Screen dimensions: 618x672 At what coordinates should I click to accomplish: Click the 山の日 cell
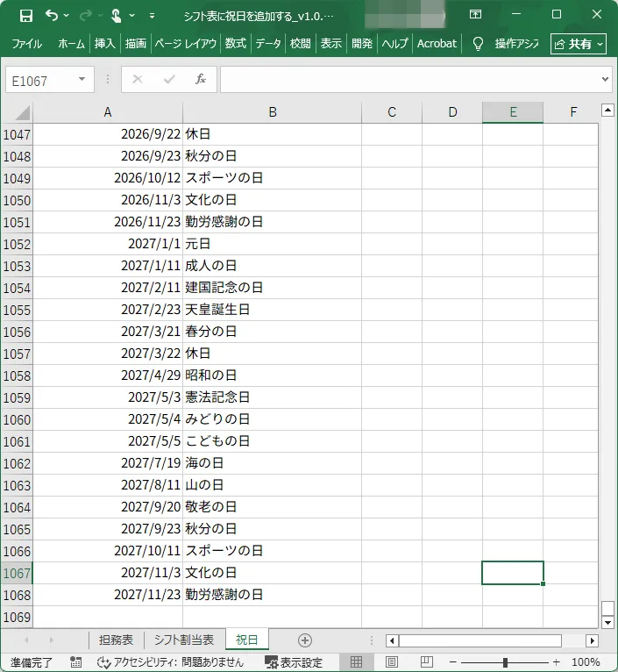click(x=273, y=485)
